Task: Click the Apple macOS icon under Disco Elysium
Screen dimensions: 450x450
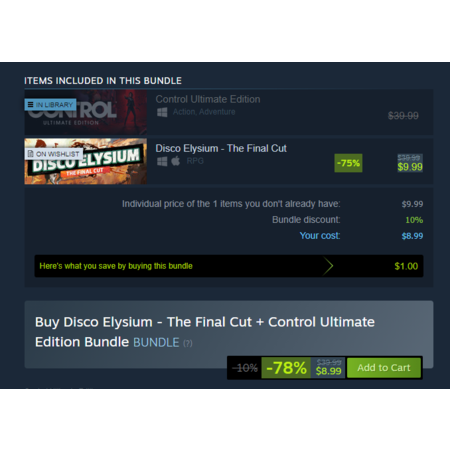Action: pyautogui.click(x=176, y=161)
